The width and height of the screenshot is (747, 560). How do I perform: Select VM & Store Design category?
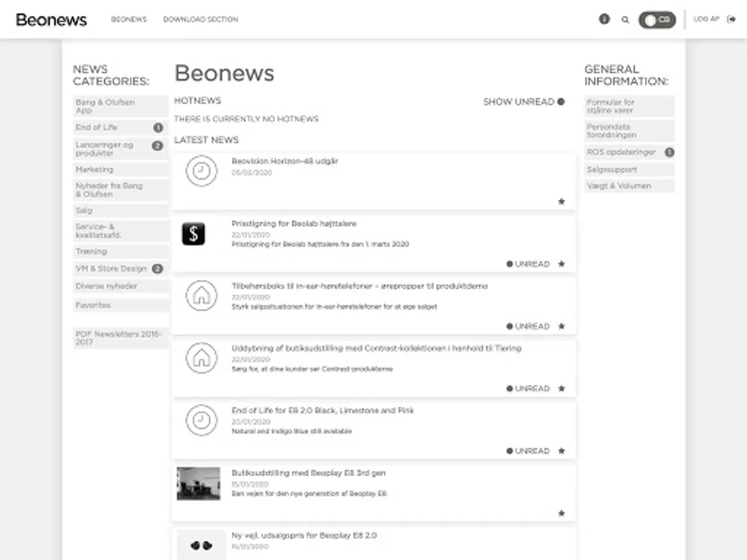pos(121,269)
